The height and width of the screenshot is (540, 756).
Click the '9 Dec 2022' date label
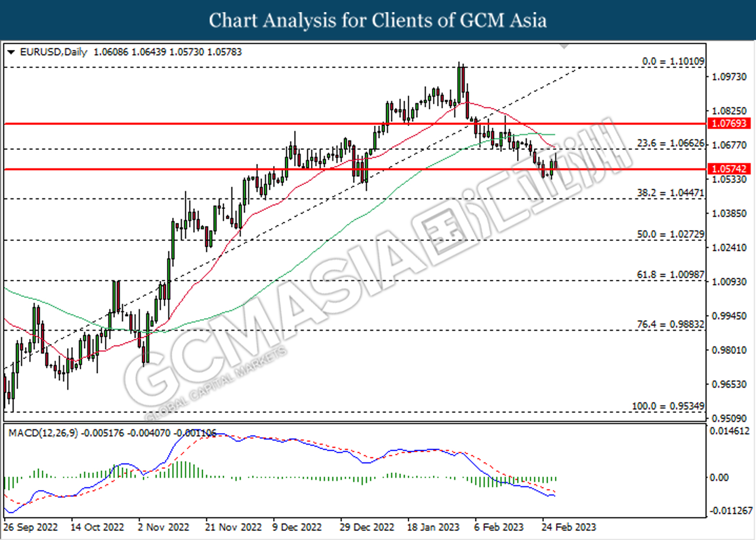click(x=297, y=527)
